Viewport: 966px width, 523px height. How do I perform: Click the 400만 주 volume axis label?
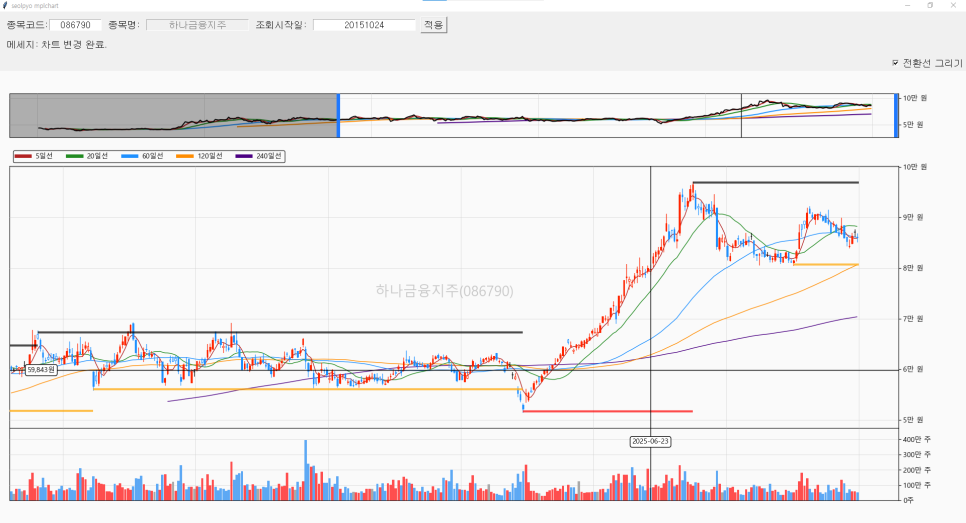(917, 440)
